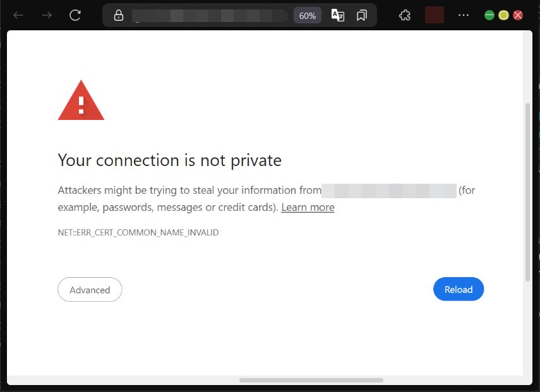The height and width of the screenshot is (392, 540).
Task: Open the Learn more link
Action: click(x=308, y=207)
